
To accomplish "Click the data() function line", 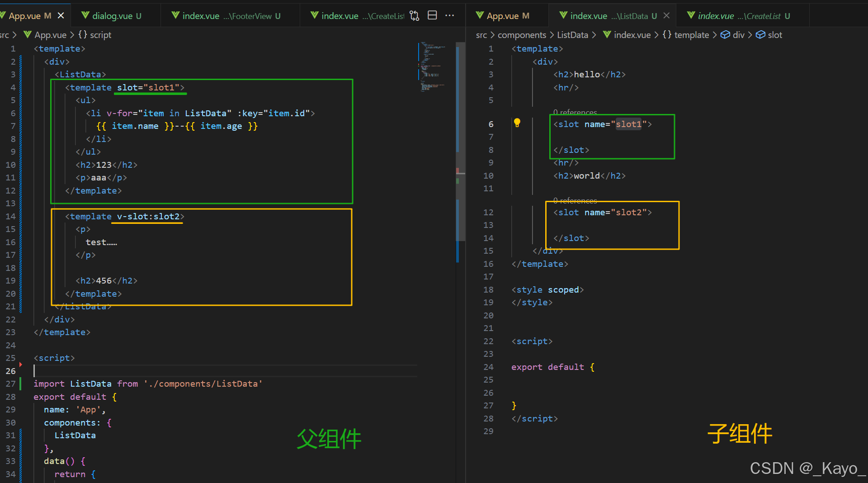I will pyautogui.click(x=65, y=461).
